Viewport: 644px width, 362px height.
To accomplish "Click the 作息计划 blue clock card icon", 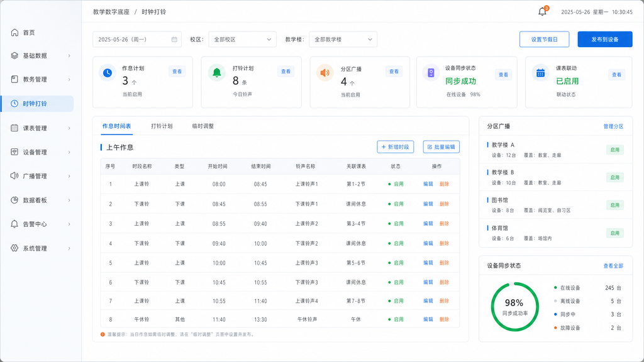I will tap(107, 73).
